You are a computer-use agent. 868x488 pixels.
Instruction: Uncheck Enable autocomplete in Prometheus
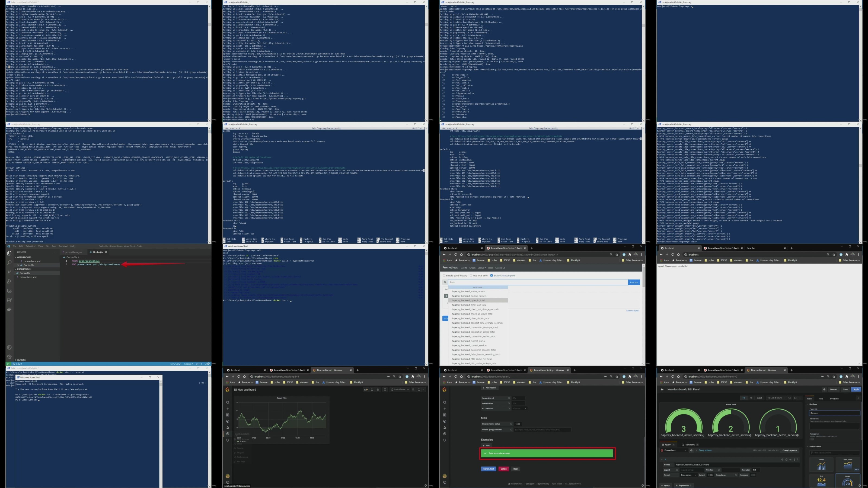click(492, 275)
